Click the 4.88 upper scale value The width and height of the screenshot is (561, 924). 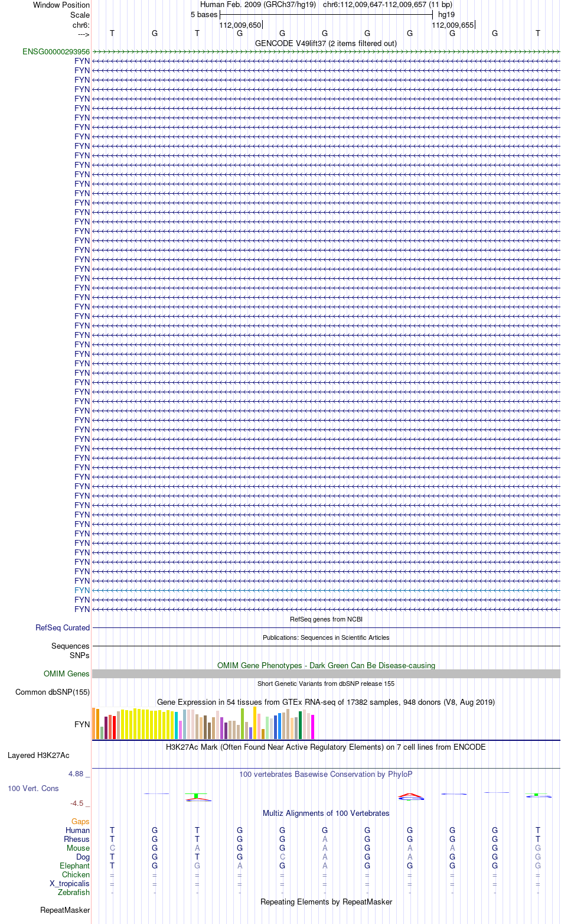click(x=76, y=774)
